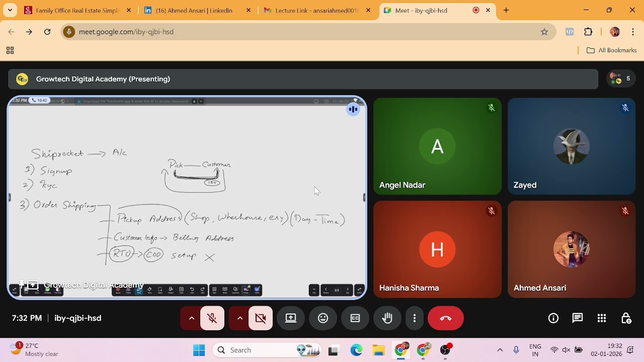The width and height of the screenshot is (644, 362).
Task: Reload the Meet page
Action: tap(47, 32)
